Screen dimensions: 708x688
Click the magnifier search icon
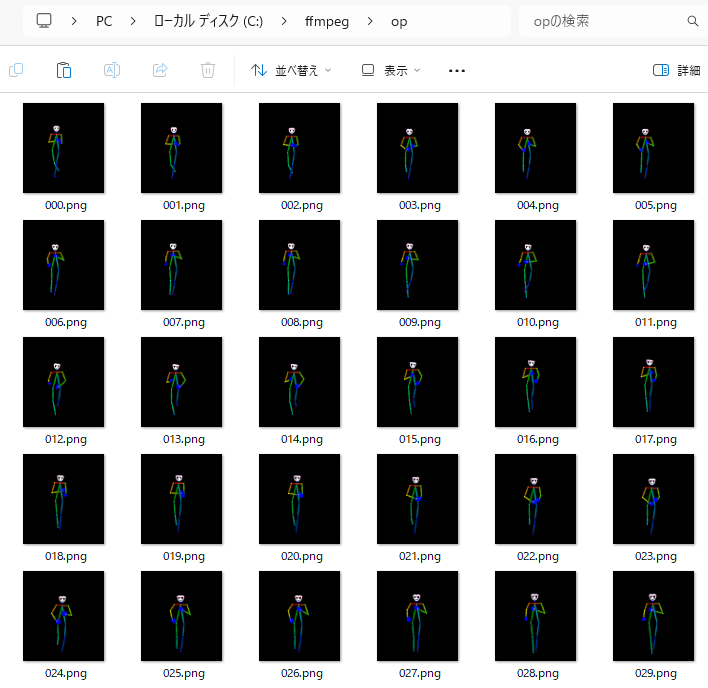692,21
